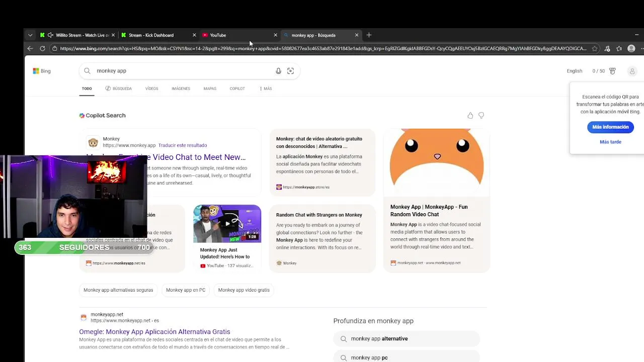
Task: Open Random Chat with Strangers on Monkey
Action: click(x=319, y=215)
